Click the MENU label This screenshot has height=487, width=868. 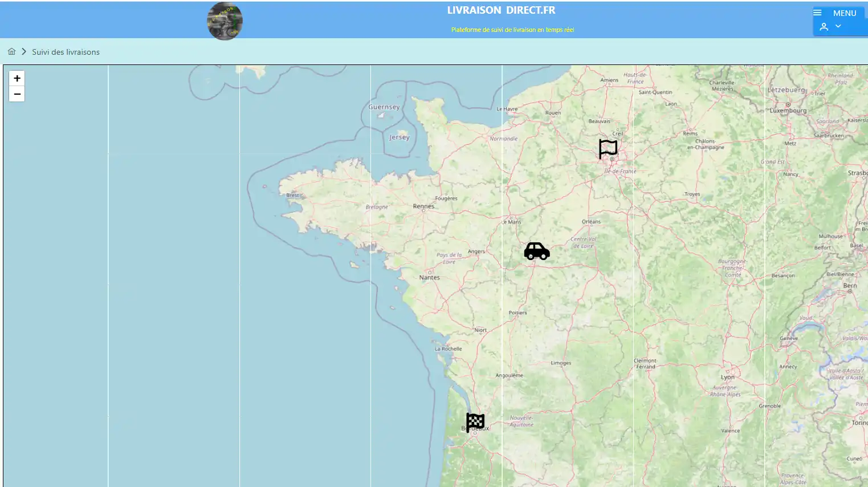point(845,13)
